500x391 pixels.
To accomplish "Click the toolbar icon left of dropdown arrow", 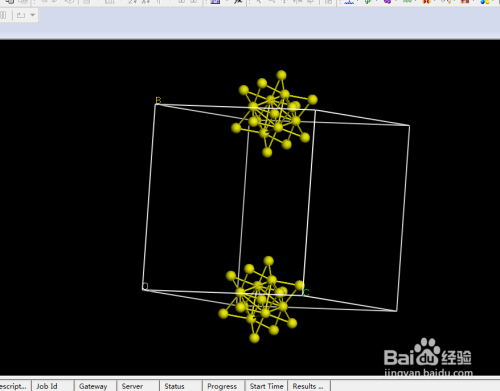I will [21, 15].
